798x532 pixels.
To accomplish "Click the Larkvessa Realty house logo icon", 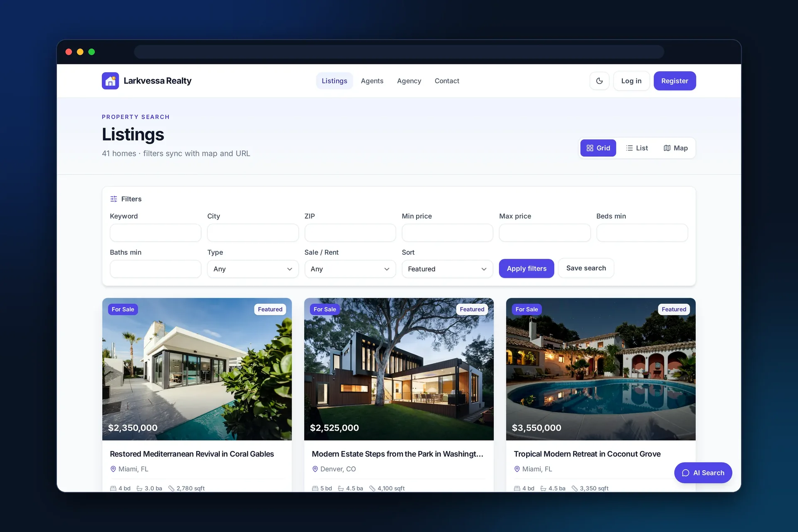I will (110, 81).
